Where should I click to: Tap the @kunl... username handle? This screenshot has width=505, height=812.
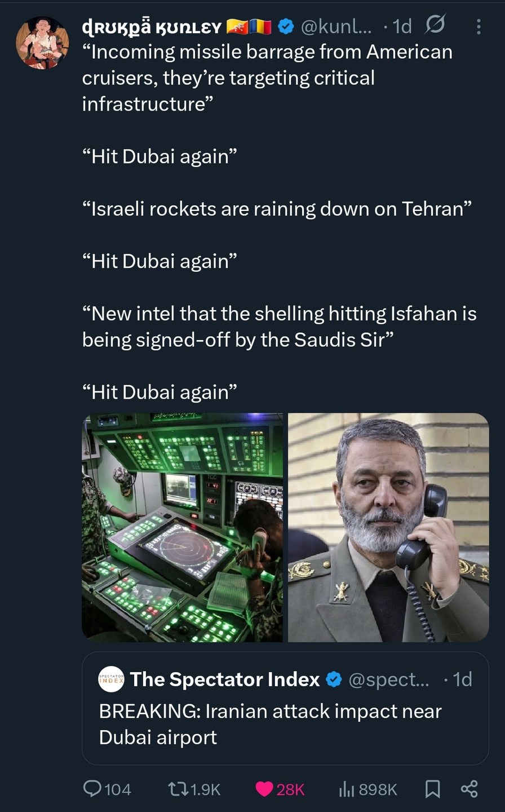(336, 26)
